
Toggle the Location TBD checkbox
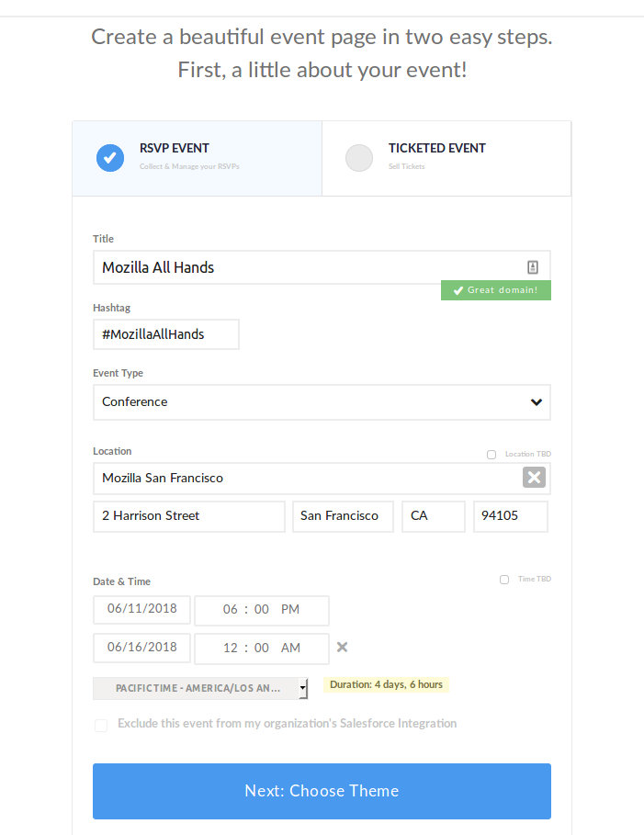491,455
